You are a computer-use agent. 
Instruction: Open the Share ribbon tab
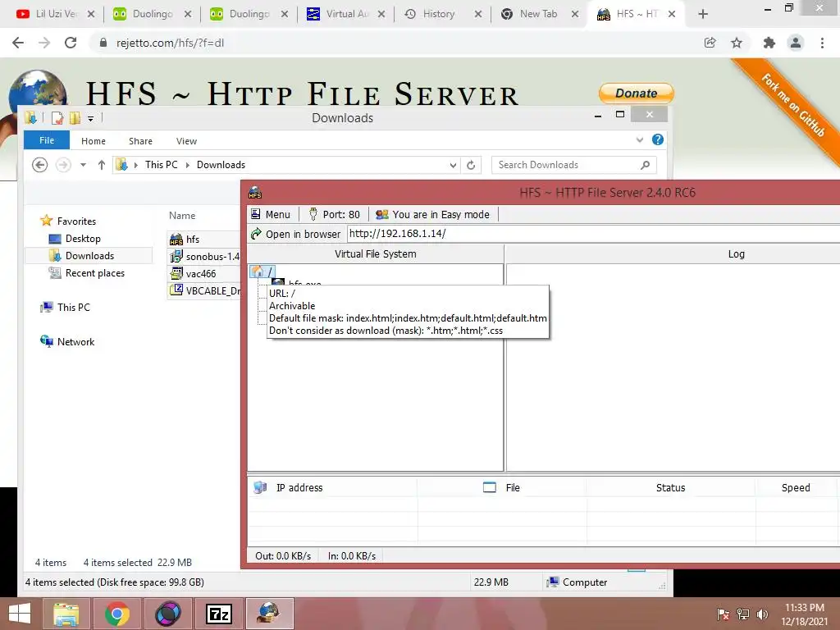[140, 141]
